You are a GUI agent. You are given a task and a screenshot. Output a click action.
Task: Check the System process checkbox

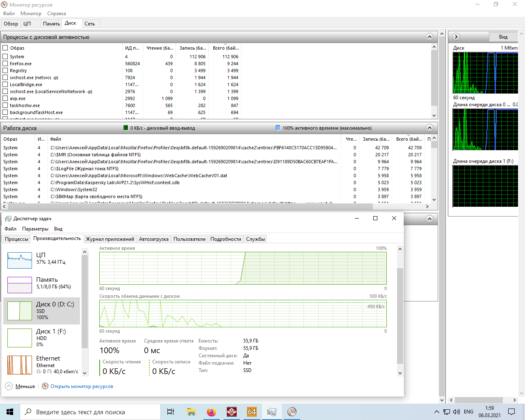tap(5, 57)
